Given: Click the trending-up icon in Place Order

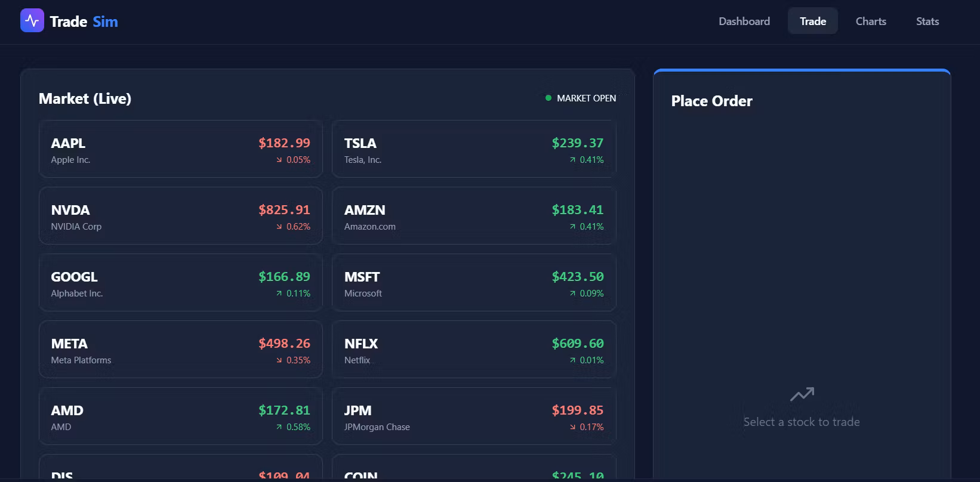Looking at the screenshot, I should [x=802, y=394].
